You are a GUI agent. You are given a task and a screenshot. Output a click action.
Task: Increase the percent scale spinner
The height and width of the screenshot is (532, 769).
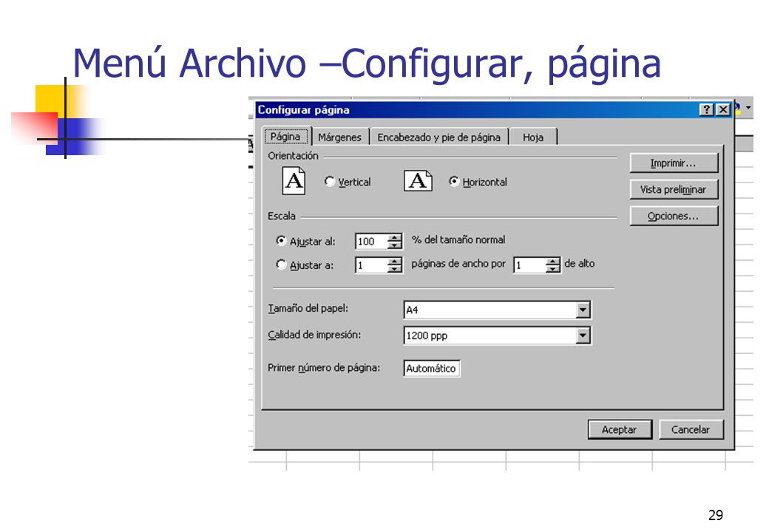click(394, 237)
